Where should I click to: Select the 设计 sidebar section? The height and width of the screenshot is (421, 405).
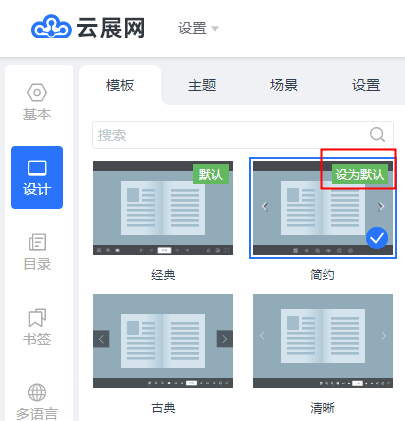[x=37, y=177]
